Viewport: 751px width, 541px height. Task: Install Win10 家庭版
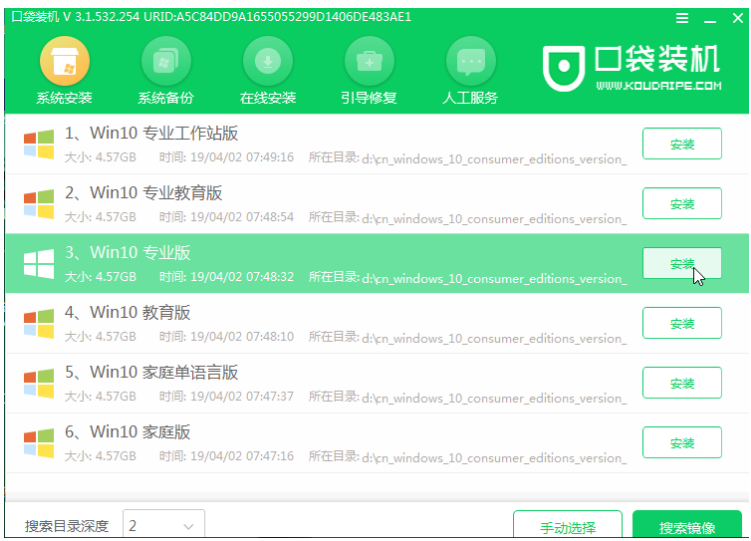(x=681, y=443)
